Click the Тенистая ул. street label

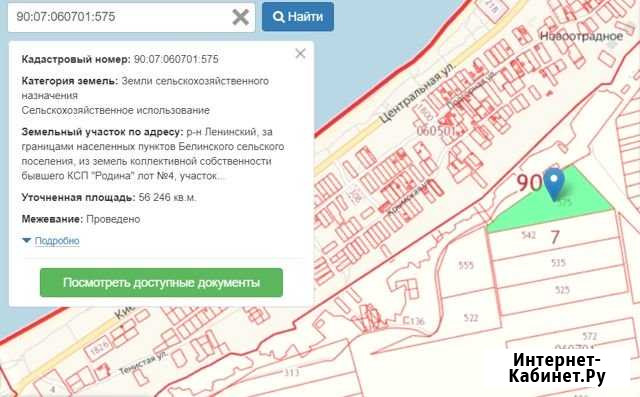tap(143, 364)
